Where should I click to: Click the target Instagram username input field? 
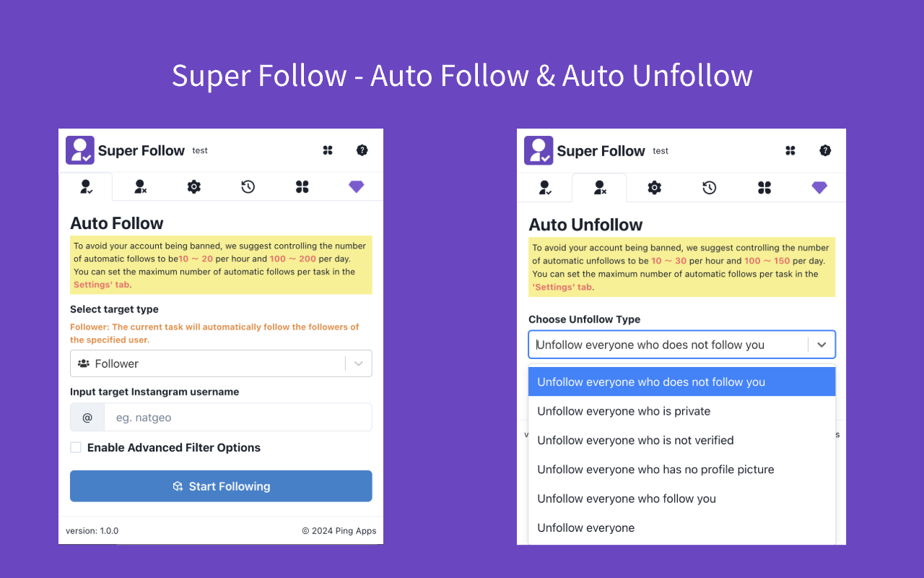tap(238, 417)
